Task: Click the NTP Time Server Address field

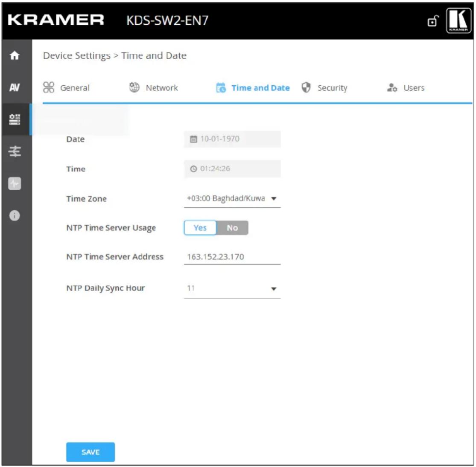Action: [x=232, y=257]
